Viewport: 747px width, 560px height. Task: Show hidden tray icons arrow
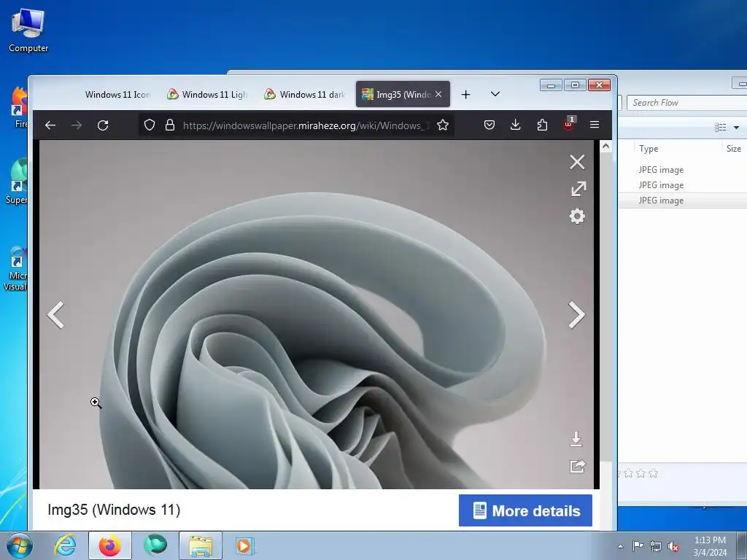(620, 546)
